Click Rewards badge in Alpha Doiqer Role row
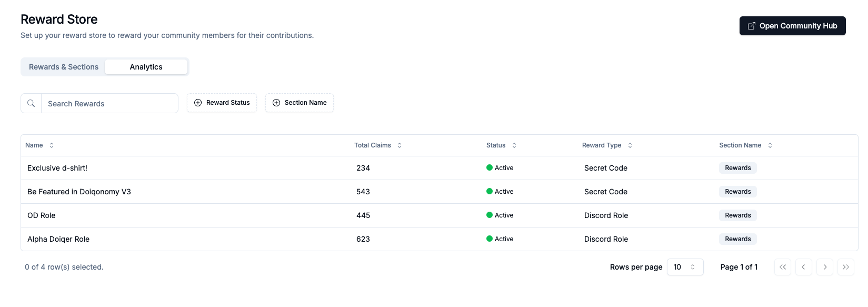The width and height of the screenshot is (868, 307). tap(737, 239)
